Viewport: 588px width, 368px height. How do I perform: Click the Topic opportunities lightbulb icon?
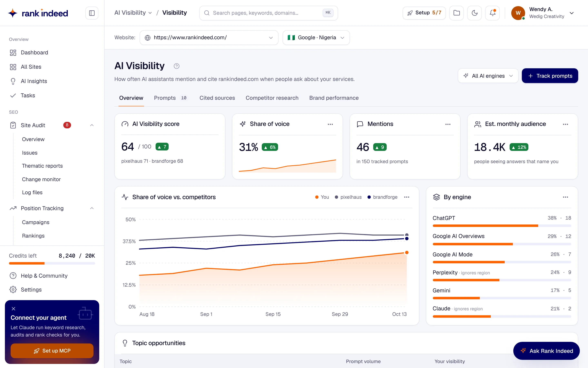coord(125,343)
